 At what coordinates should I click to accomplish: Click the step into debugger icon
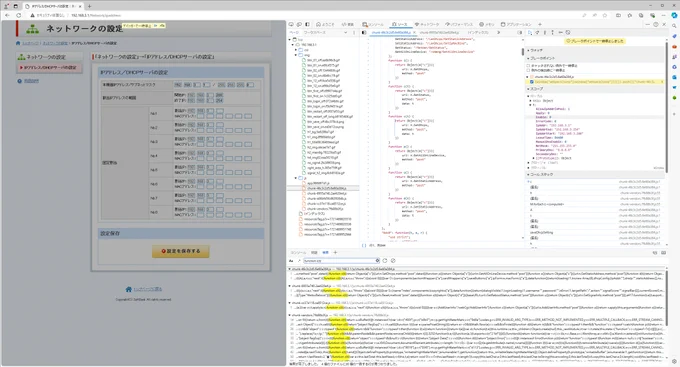point(545,32)
